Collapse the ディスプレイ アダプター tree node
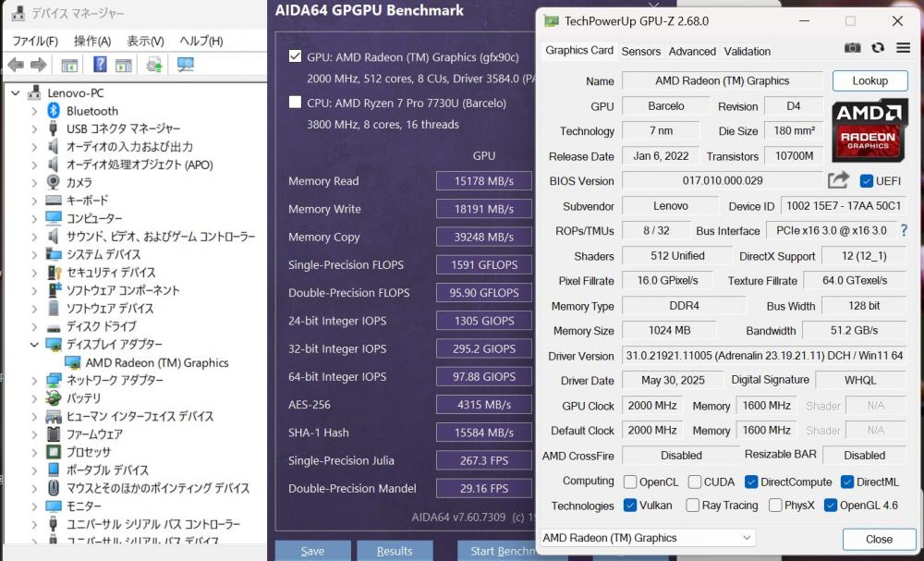Image resolution: width=924 pixels, height=561 pixels. pyautogui.click(x=35, y=345)
